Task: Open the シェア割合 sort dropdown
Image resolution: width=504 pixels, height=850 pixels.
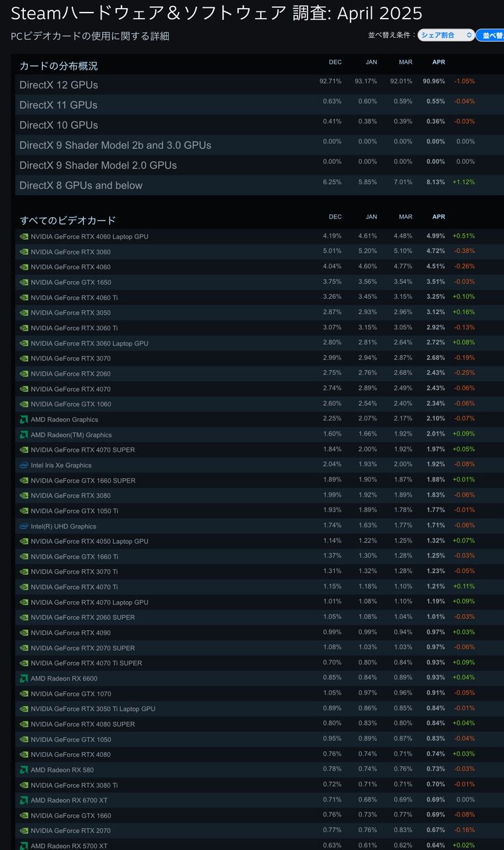Action: coord(446,35)
